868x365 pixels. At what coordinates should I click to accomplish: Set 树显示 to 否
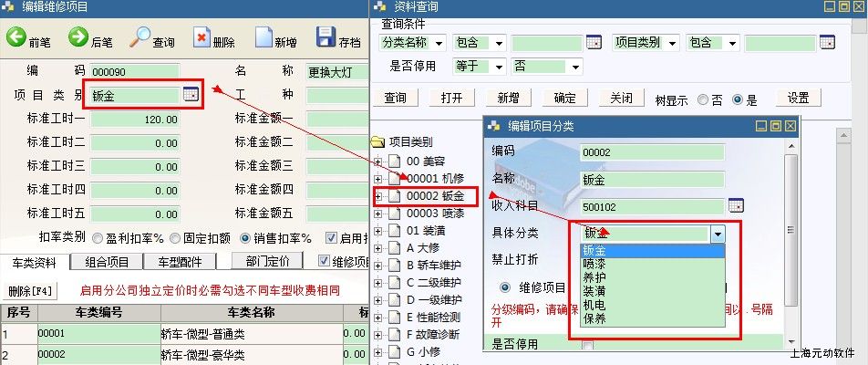coord(703,99)
